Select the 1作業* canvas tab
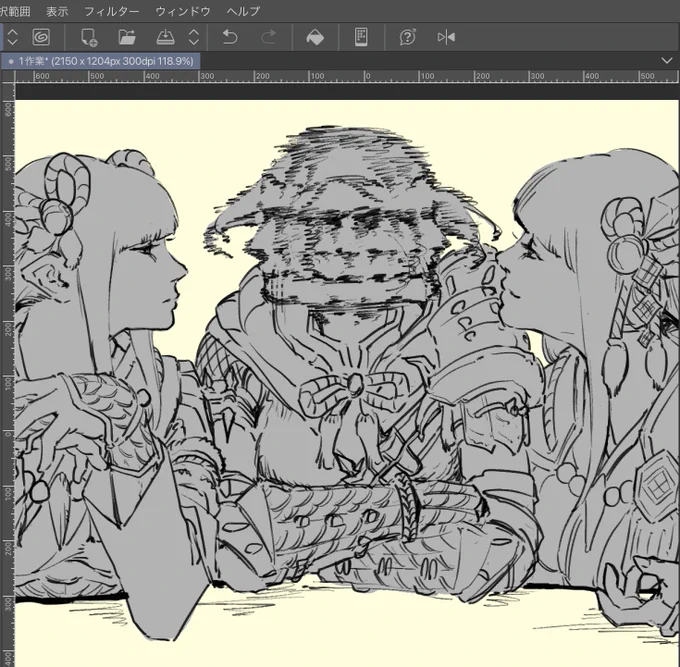The height and width of the screenshot is (667, 680). click(x=101, y=61)
